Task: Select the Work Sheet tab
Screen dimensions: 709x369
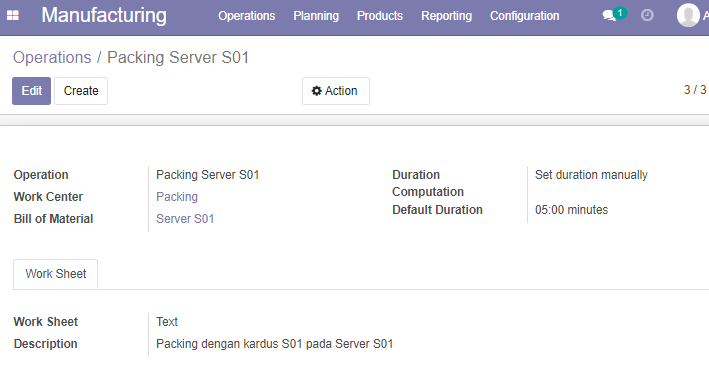Action: tap(56, 274)
